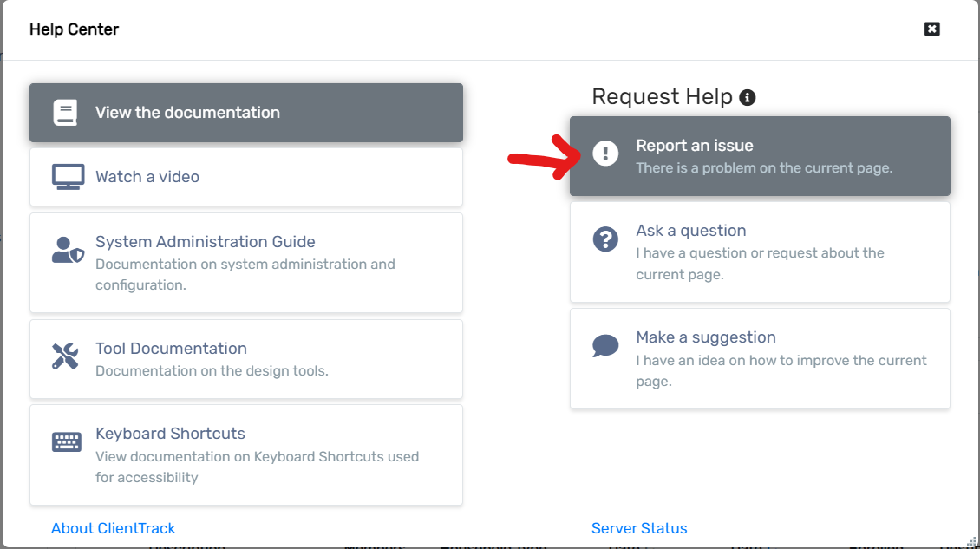The width and height of the screenshot is (980, 549).
Task: Click the book icon beside View the documentation
Action: click(65, 113)
